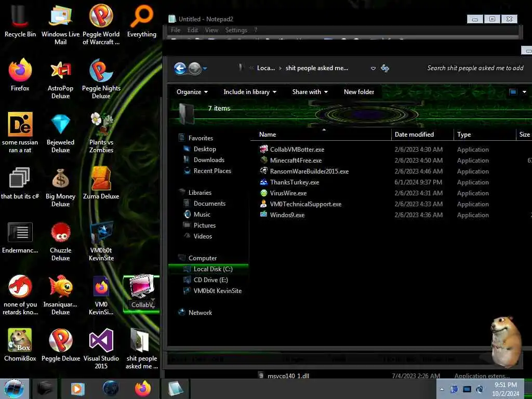Open the Windows Start orb
The width and height of the screenshot is (532, 399).
[x=14, y=389]
